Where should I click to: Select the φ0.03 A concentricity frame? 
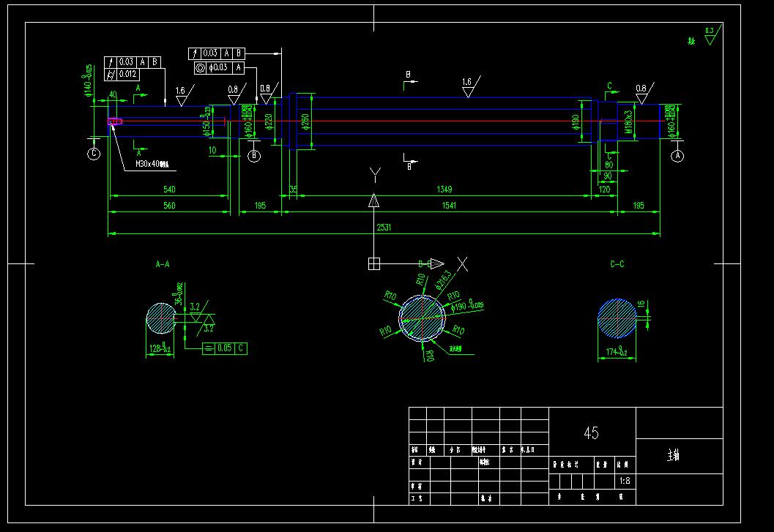[219, 67]
